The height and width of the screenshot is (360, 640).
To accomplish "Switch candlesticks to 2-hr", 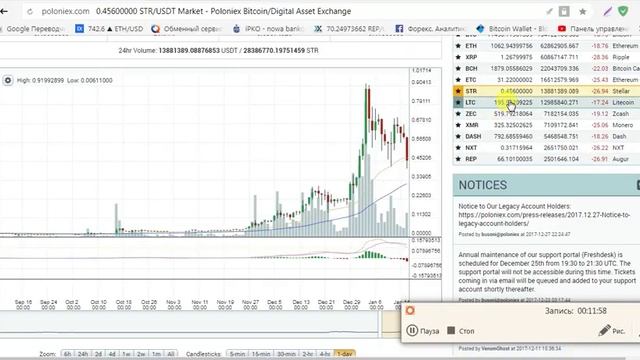I will click(x=308, y=354).
